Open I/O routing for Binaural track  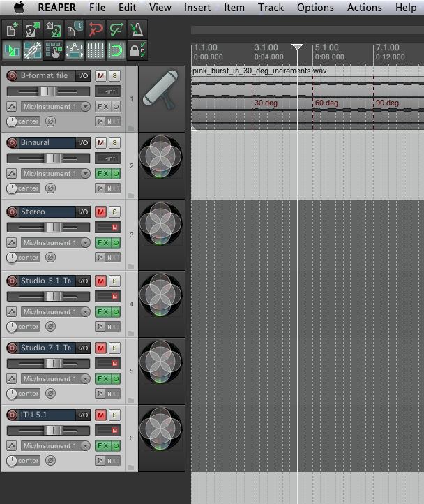pos(83,142)
